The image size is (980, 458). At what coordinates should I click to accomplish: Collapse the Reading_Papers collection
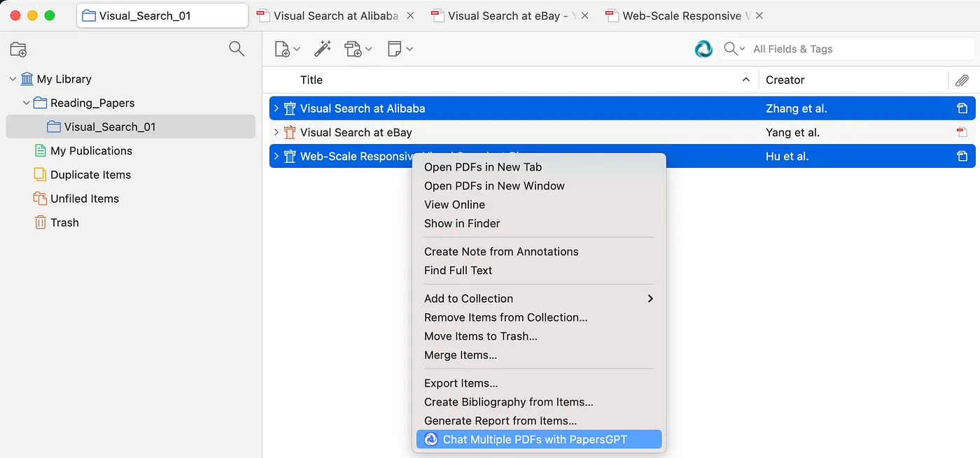click(x=26, y=103)
